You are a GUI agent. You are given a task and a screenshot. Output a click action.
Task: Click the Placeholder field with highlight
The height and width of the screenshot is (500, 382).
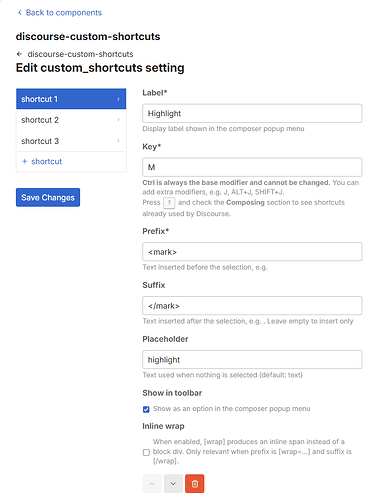(252, 360)
